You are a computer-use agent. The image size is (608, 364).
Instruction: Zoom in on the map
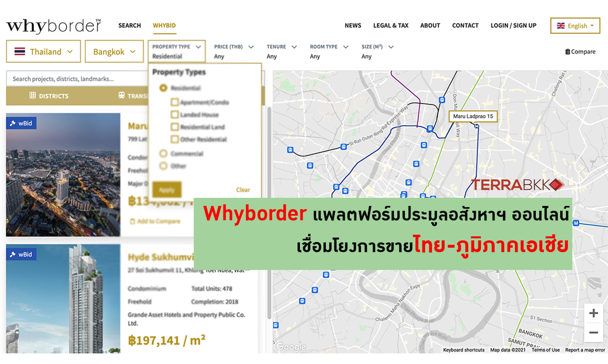(594, 313)
